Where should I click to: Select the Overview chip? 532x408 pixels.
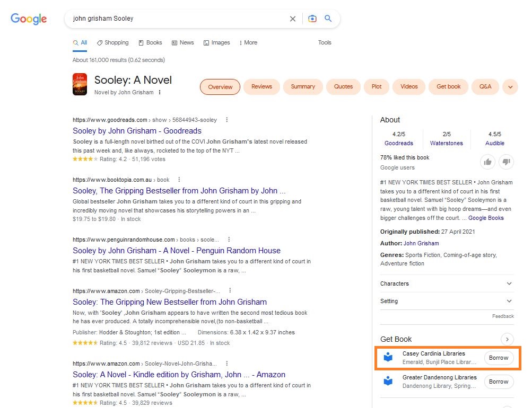220,87
